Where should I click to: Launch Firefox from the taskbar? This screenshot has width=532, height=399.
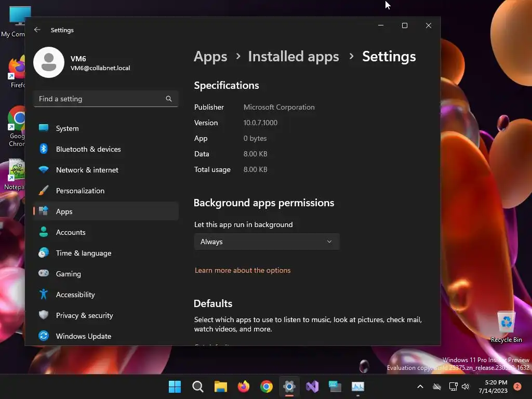(x=243, y=387)
